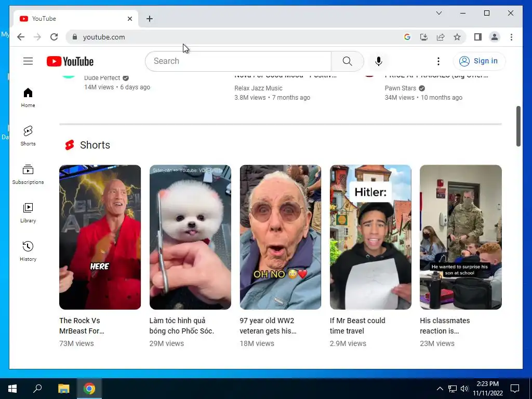
Task: Click "18M views" text
Action: click(x=257, y=343)
